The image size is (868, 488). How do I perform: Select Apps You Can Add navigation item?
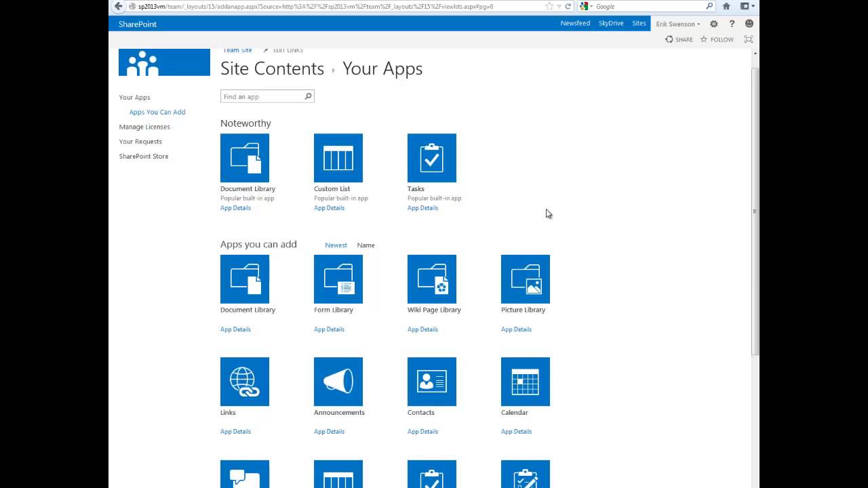tap(157, 112)
